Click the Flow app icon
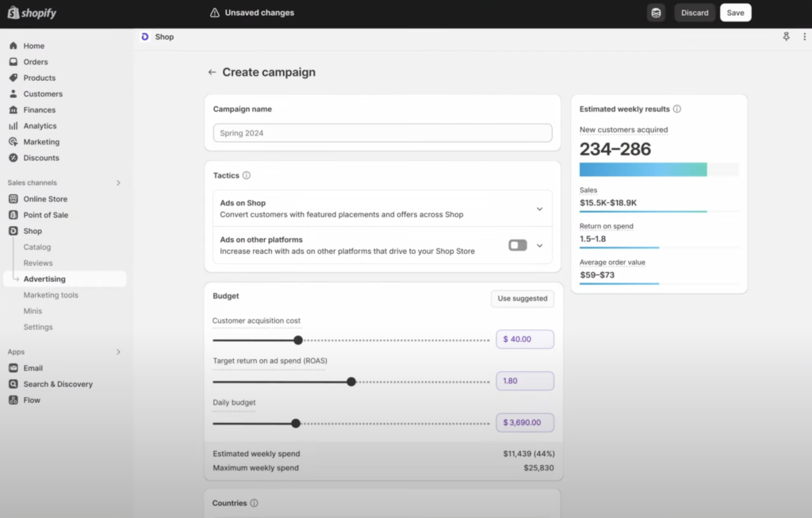The image size is (812, 518). pos(13,401)
